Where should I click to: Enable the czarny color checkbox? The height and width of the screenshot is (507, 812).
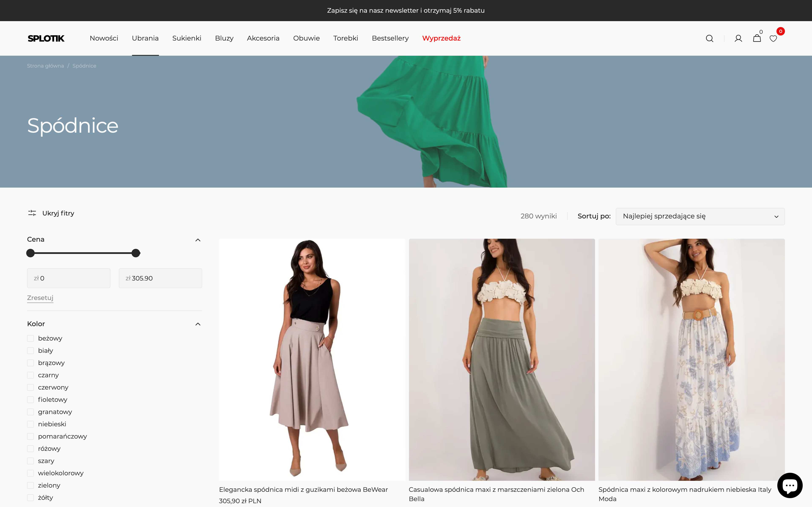[x=30, y=375]
